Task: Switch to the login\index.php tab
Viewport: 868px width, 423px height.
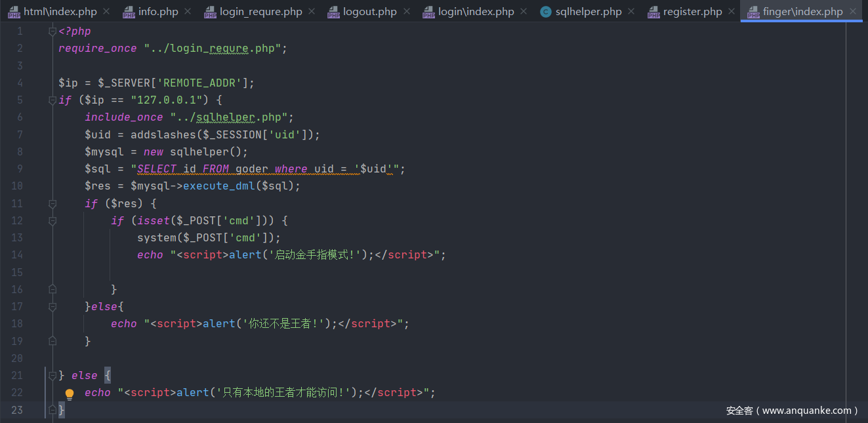Action: [476, 12]
